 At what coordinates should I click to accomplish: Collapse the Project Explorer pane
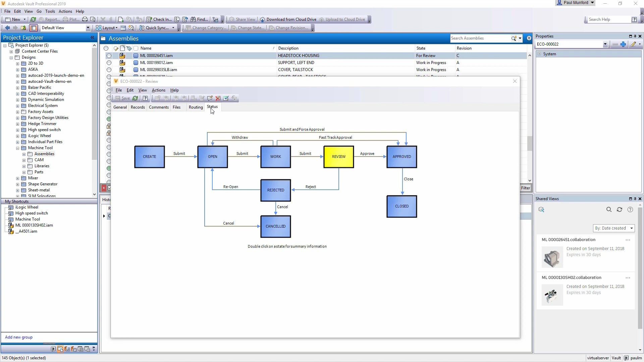coord(93,38)
